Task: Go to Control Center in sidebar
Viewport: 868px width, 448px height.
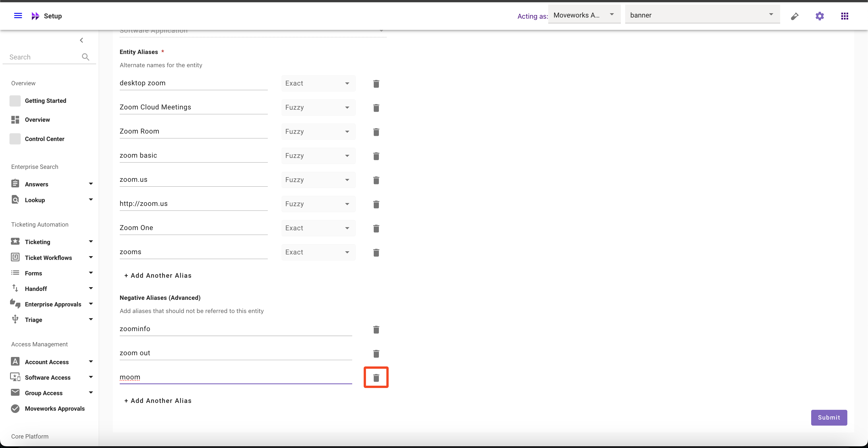Action: tap(44, 139)
